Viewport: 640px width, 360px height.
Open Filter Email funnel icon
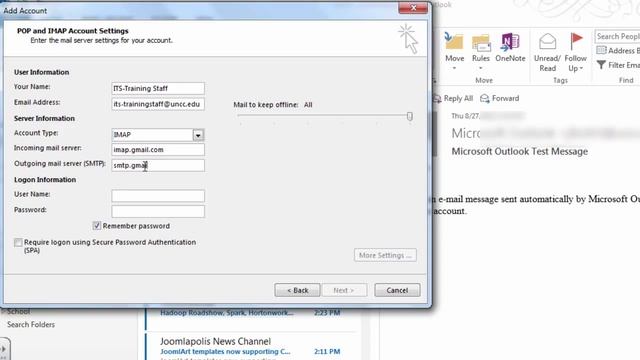pos(601,65)
